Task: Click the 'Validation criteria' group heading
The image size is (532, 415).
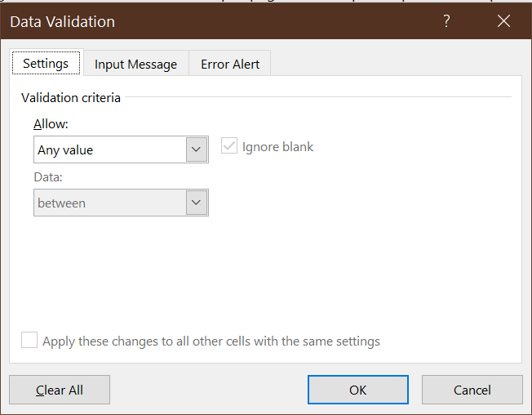Action: coord(71,98)
